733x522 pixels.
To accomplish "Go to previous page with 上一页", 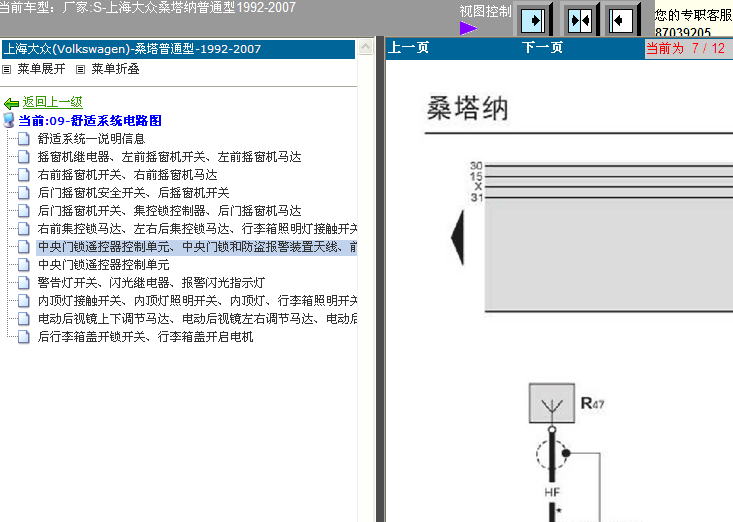I will pos(409,48).
